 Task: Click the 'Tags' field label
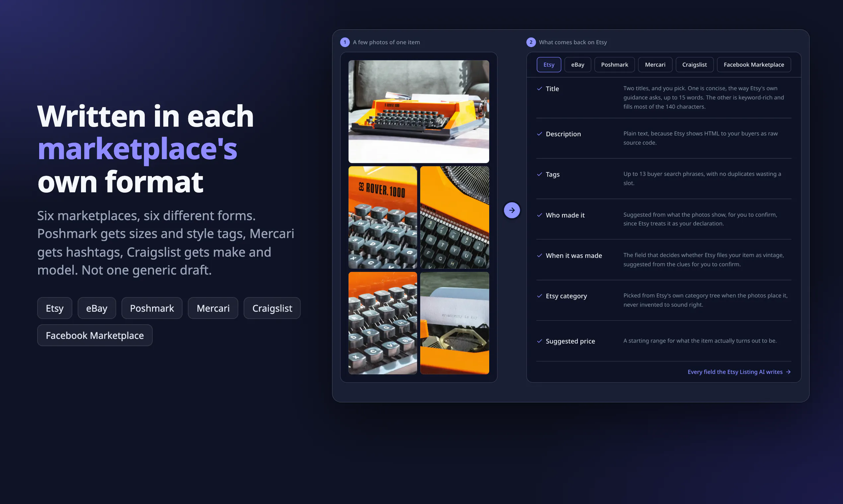(552, 174)
